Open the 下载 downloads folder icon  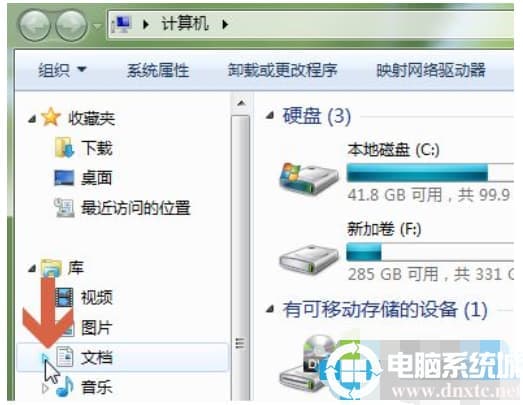click(x=64, y=147)
